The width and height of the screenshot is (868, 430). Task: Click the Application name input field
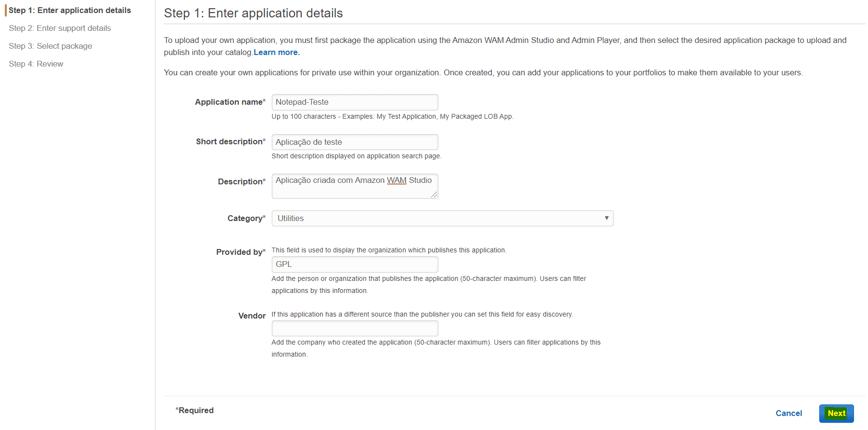coord(354,102)
